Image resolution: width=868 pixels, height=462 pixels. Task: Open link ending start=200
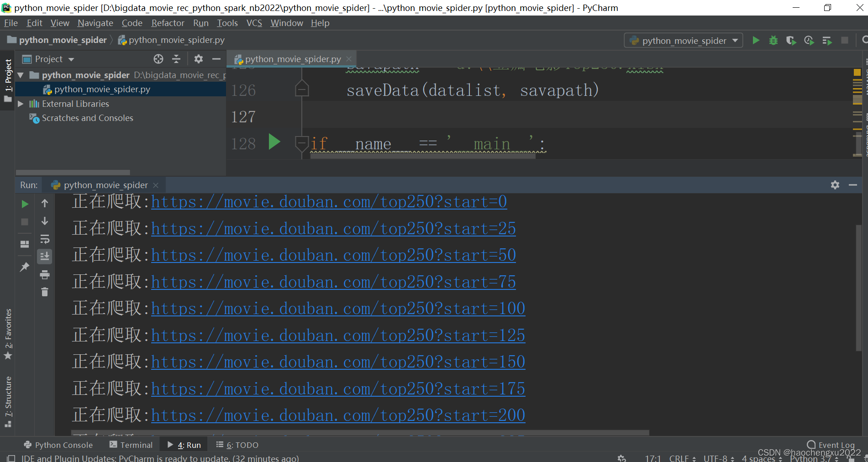coord(338,415)
